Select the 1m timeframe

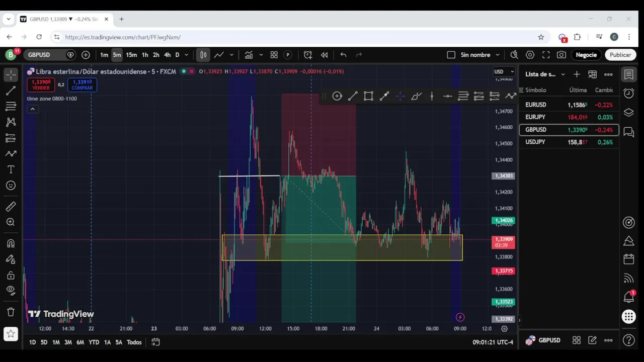[104, 55]
